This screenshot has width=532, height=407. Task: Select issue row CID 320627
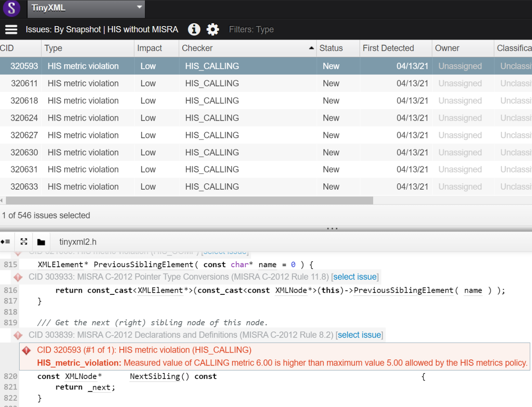266,135
